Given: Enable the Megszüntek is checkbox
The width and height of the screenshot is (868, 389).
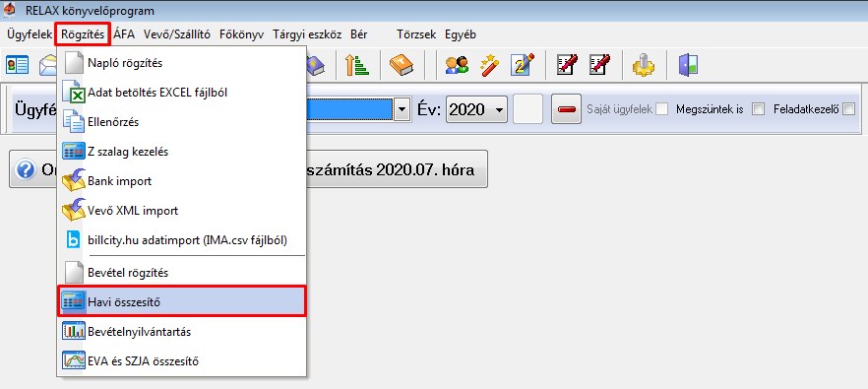Looking at the screenshot, I should pyautogui.click(x=759, y=109).
